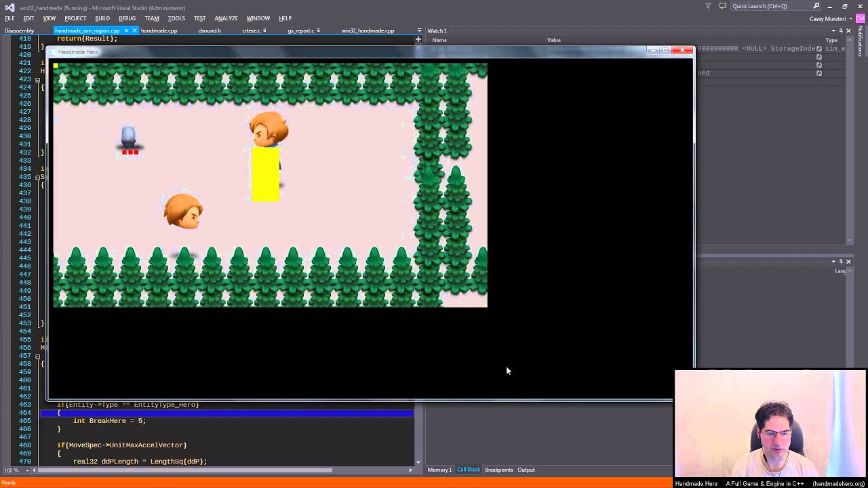This screenshot has width=868, height=488.
Task: Open the TEST menu
Action: tap(199, 18)
